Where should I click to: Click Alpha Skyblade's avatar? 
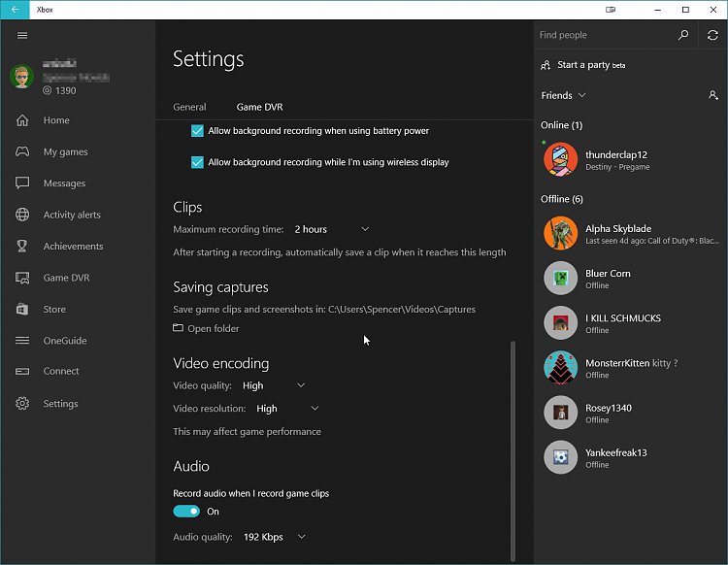tap(560, 233)
